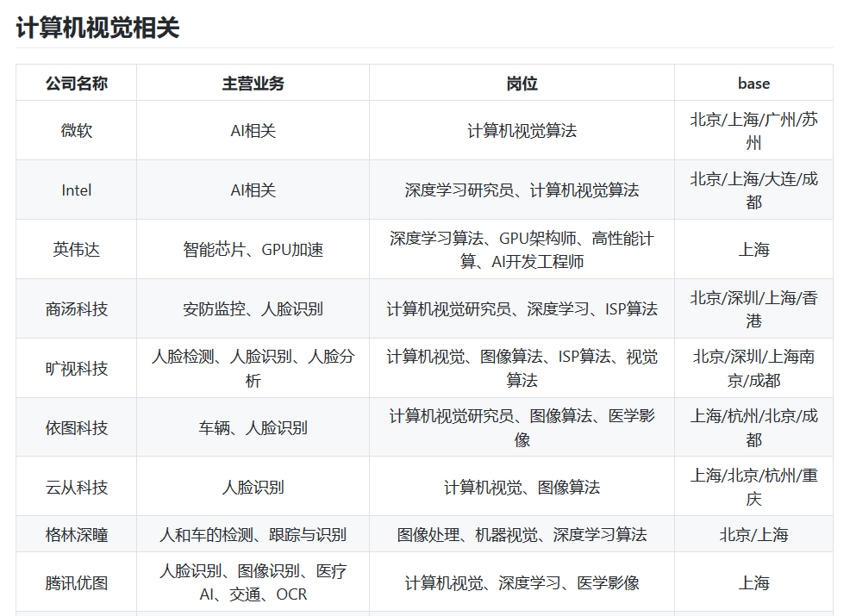Click the cell 计算机视觉、深度学习、医学影像
850x616 pixels.
[x=522, y=583]
